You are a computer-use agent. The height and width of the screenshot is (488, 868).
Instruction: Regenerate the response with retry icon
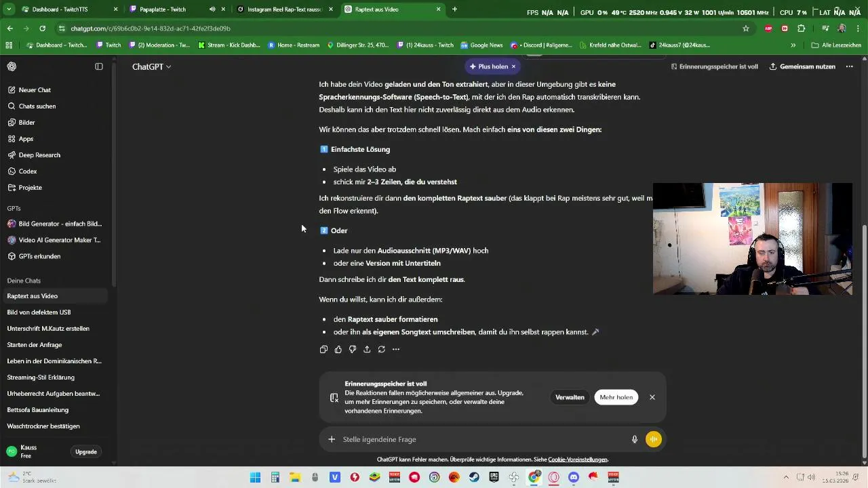[x=382, y=349]
